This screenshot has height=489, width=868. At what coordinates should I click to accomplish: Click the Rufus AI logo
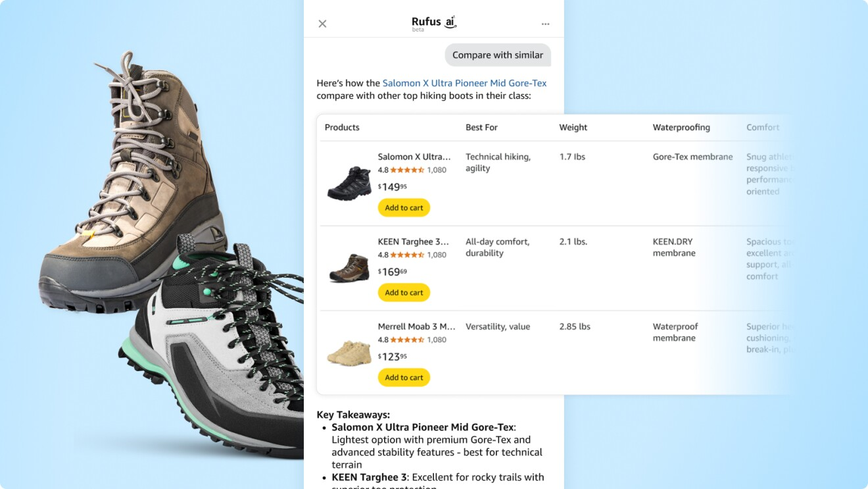click(x=433, y=23)
